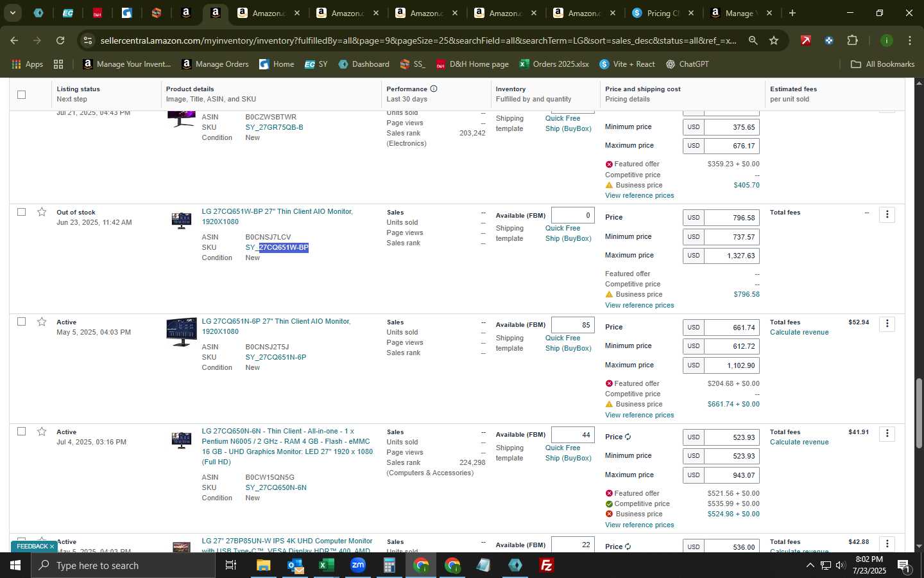Open the notification center icon
This screenshot has height=578, width=924.
pyautogui.click(x=903, y=565)
